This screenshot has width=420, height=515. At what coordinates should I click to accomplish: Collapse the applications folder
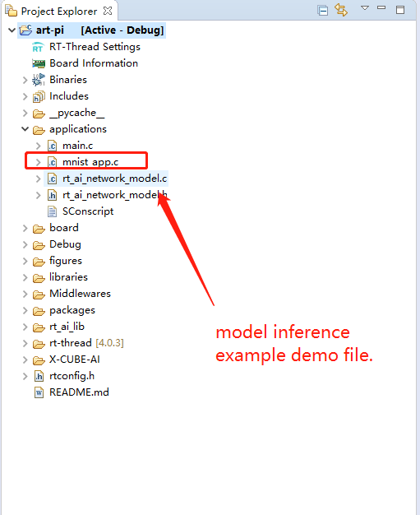click(25, 129)
